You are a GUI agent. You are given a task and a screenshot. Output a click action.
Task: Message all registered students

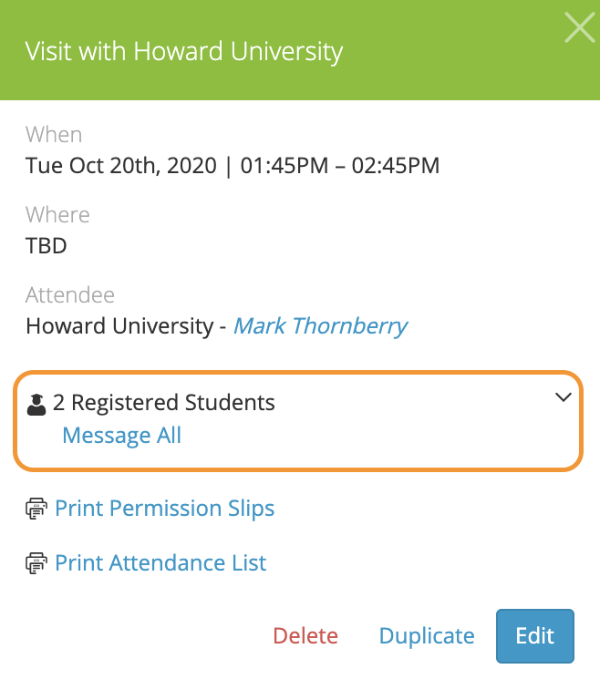tap(121, 436)
